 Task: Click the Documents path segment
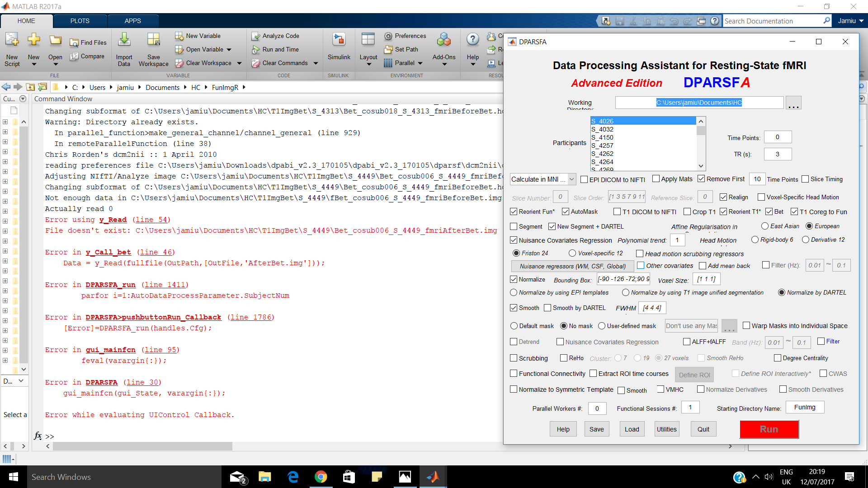tap(162, 87)
